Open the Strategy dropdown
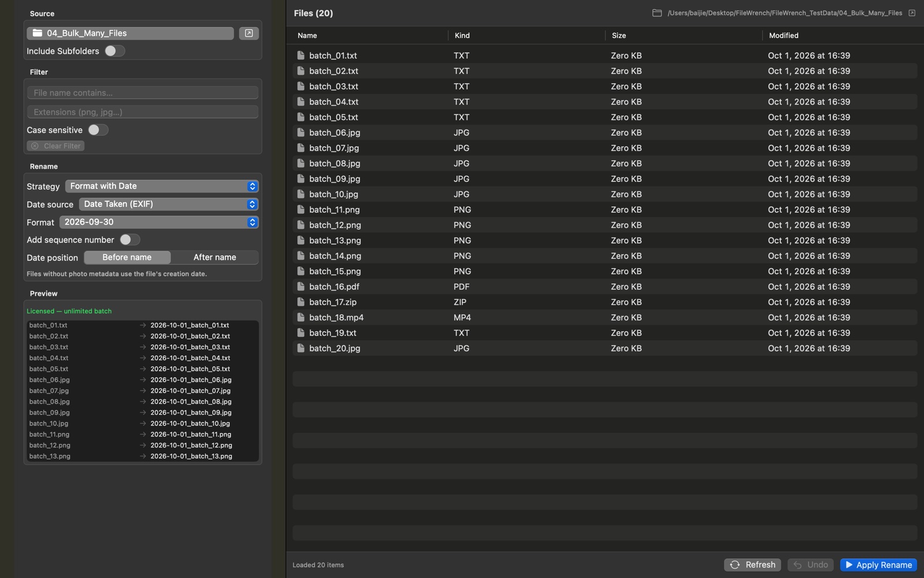Viewport: 924px width, 578px height. pos(162,186)
